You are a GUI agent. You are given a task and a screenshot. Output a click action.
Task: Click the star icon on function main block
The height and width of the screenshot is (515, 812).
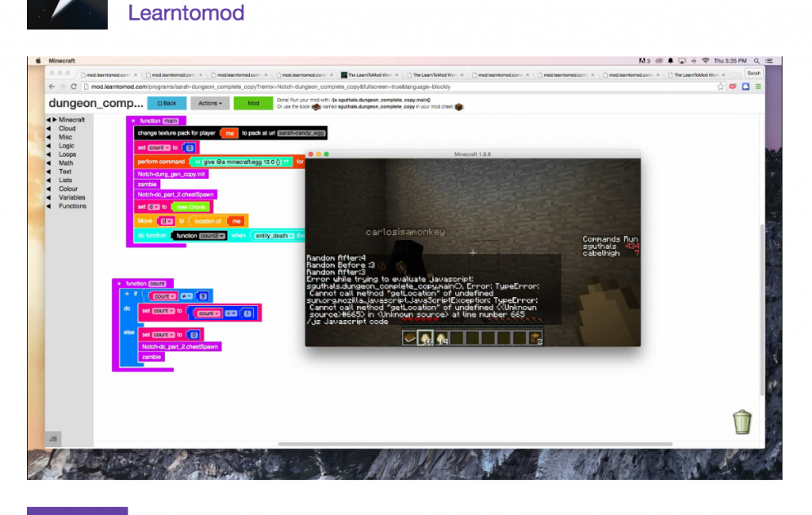[132, 121]
